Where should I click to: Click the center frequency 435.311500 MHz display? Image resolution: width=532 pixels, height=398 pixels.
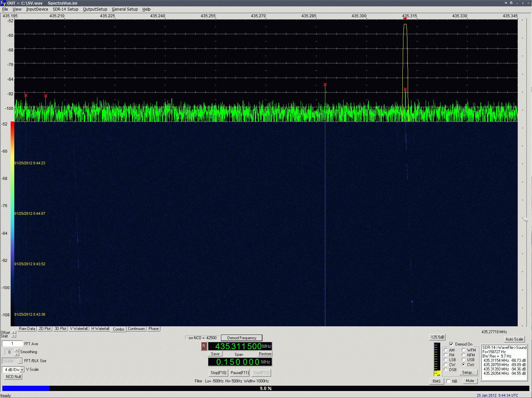[x=240, y=346]
